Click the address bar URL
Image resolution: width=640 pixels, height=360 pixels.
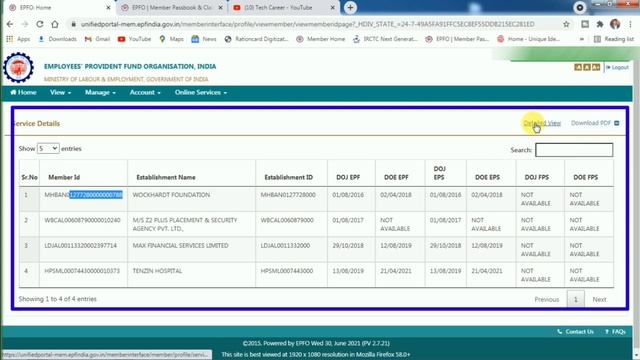[307, 24]
